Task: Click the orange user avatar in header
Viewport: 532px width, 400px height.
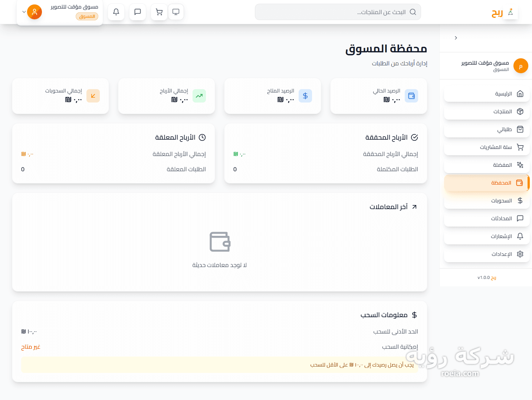Action: pyautogui.click(x=35, y=12)
